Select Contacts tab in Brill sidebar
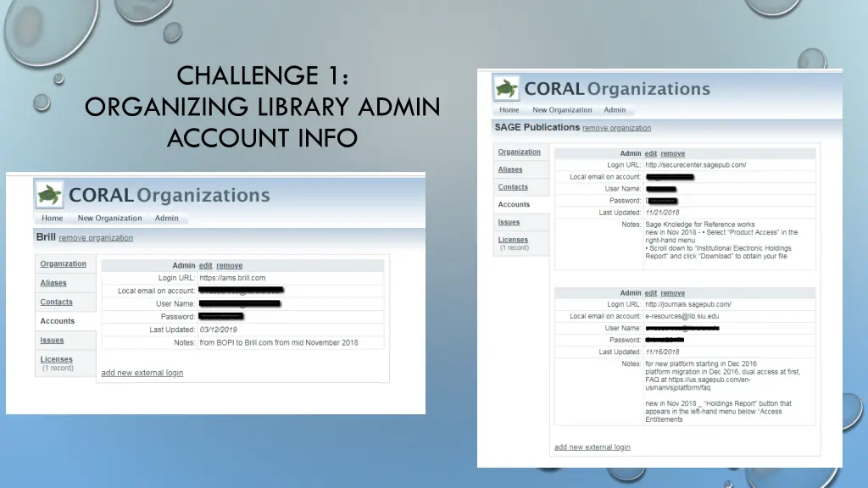Image resolution: width=868 pixels, height=488 pixels. (x=57, y=302)
